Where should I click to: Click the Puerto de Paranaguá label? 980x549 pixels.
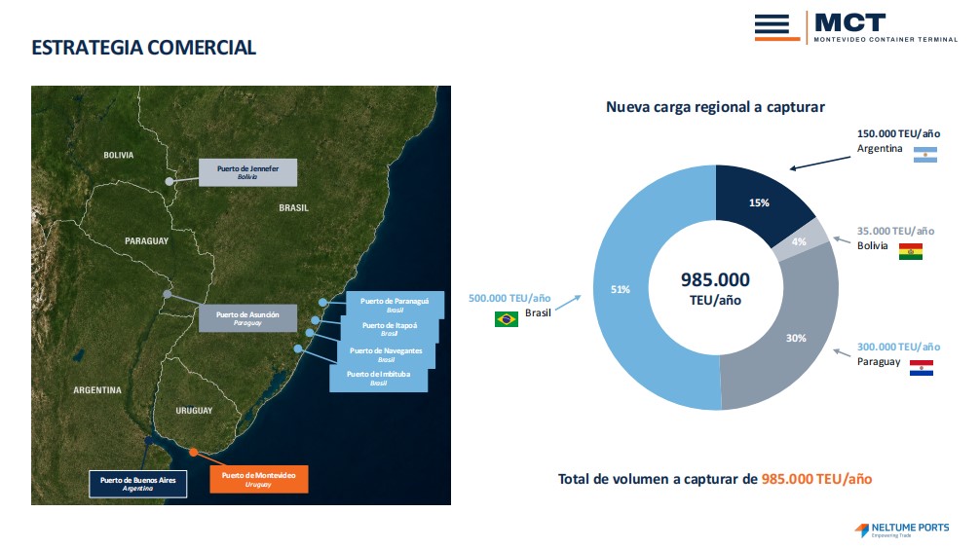point(395,305)
